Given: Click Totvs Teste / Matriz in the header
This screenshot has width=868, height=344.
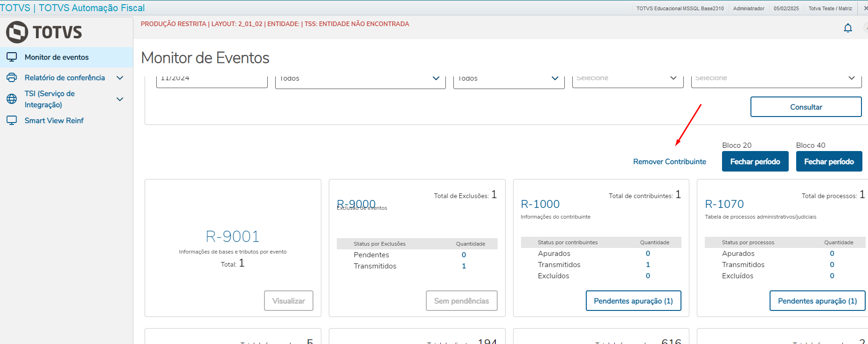Looking at the screenshot, I should [x=830, y=8].
